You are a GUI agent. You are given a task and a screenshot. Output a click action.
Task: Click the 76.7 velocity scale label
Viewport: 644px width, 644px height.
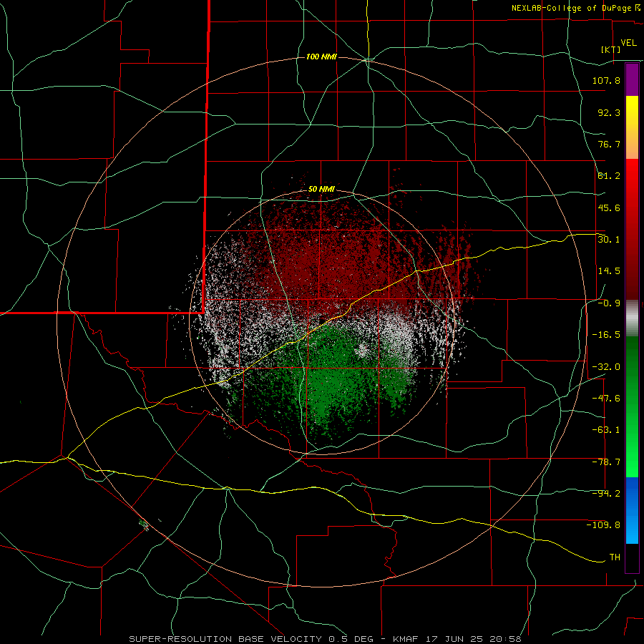coord(609,144)
